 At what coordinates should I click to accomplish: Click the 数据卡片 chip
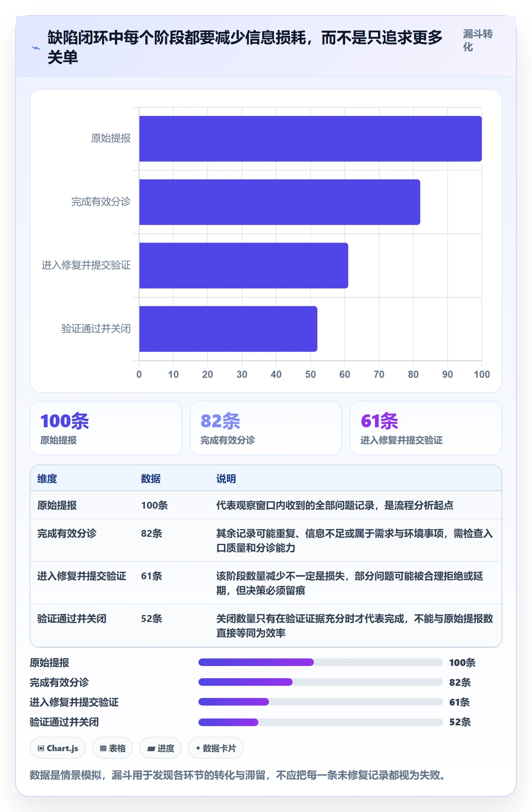[x=216, y=748]
